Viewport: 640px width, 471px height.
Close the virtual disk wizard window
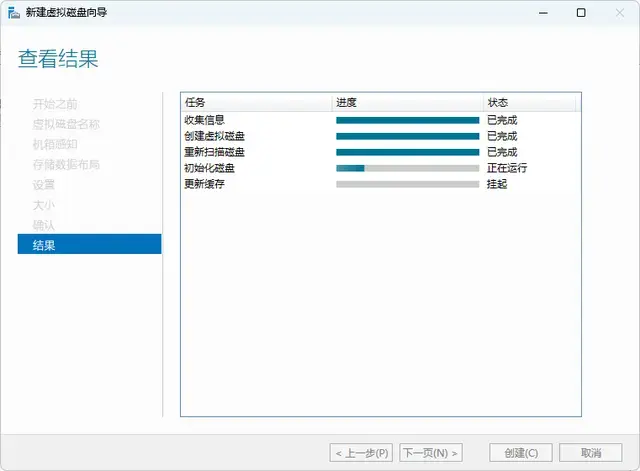(x=619, y=13)
